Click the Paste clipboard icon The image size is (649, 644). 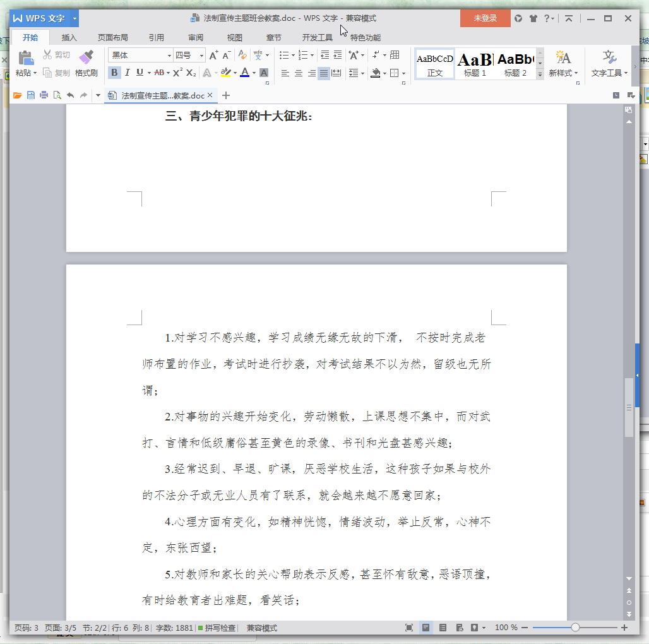[26, 57]
